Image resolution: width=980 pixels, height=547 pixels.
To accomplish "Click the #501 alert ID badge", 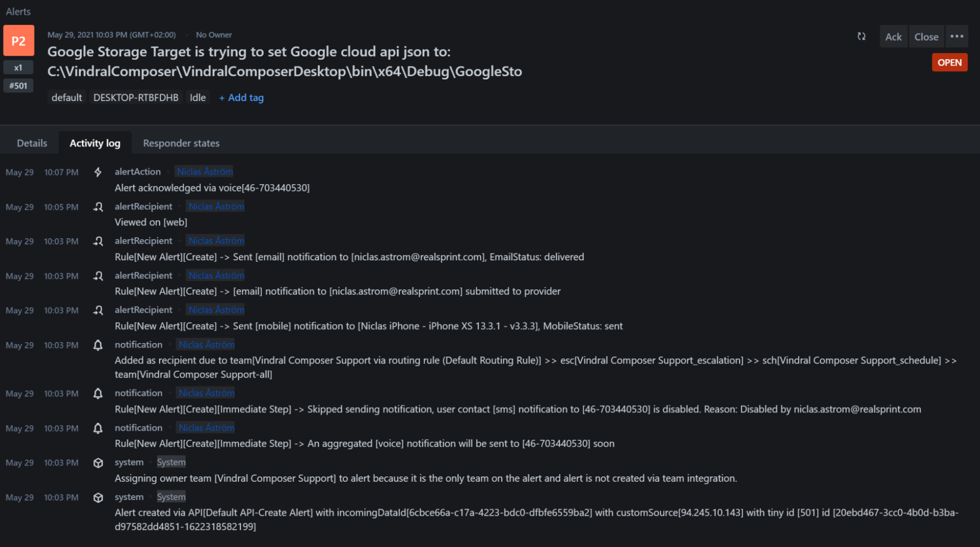I will [x=18, y=86].
